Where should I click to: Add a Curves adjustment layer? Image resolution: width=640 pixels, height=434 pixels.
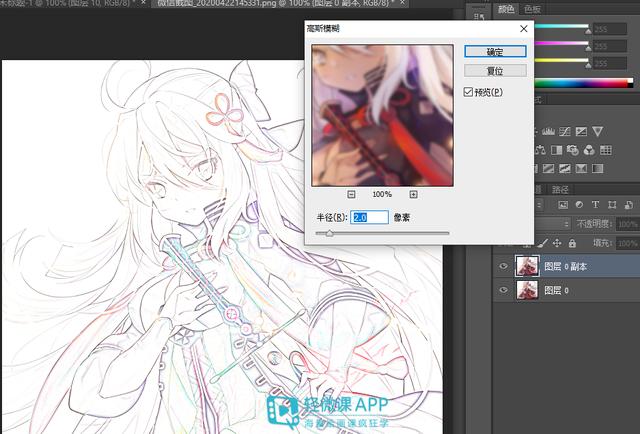click(565, 131)
